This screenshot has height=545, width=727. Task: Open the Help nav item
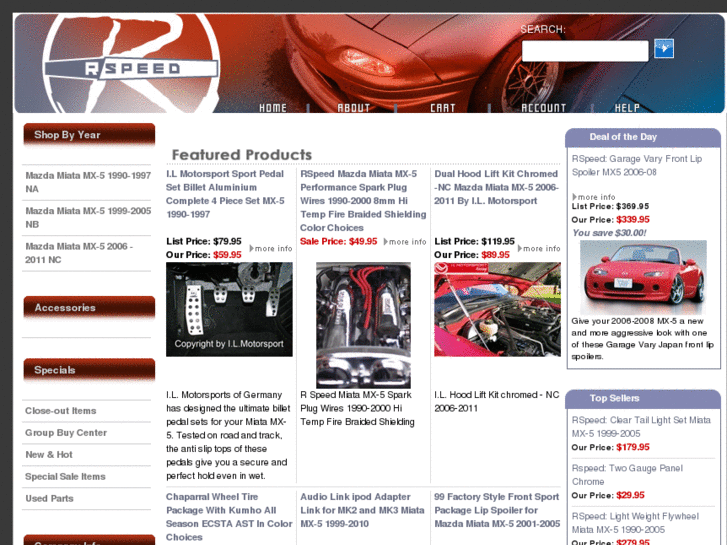pos(627,108)
